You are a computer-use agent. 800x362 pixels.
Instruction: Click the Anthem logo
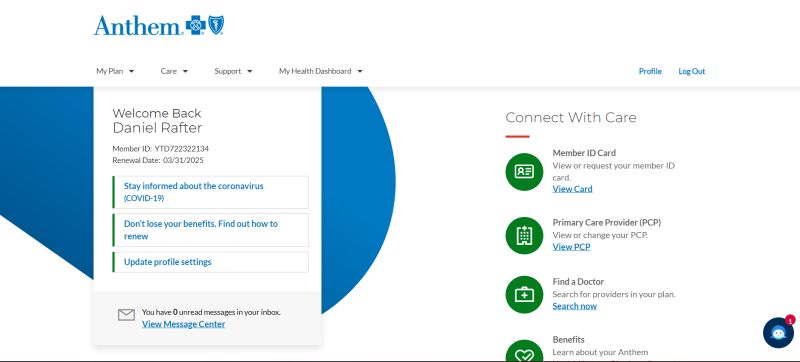[159, 25]
